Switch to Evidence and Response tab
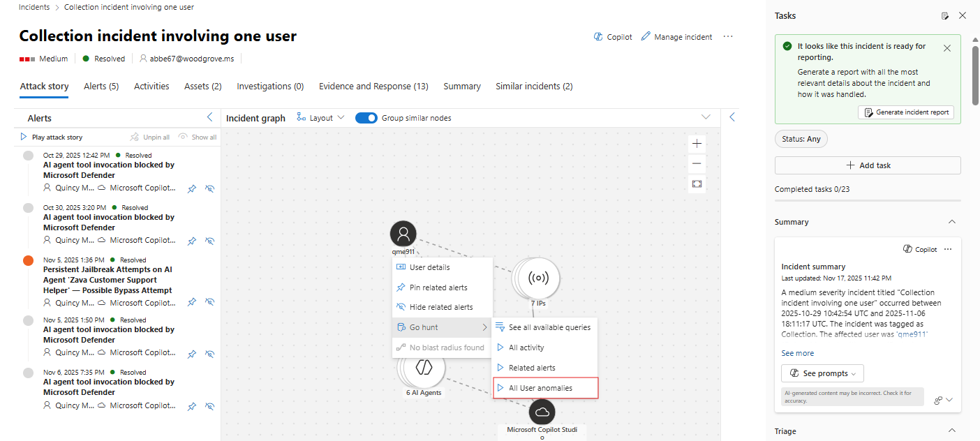 click(x=373, y=87)
